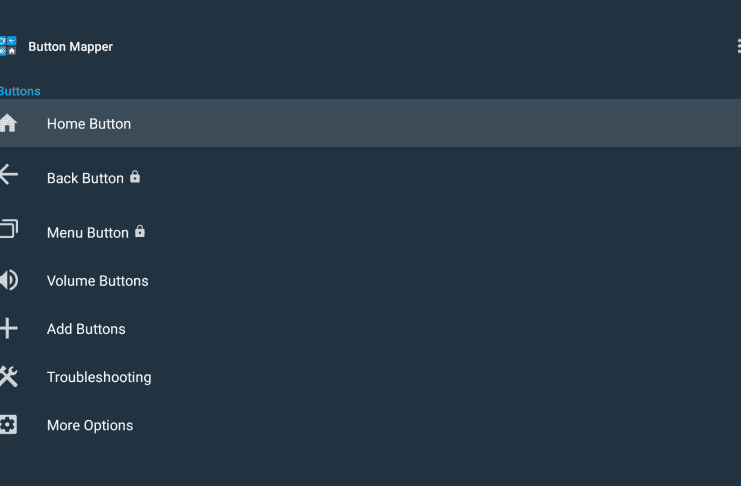Open Home Button settings

tap(370, 123)
